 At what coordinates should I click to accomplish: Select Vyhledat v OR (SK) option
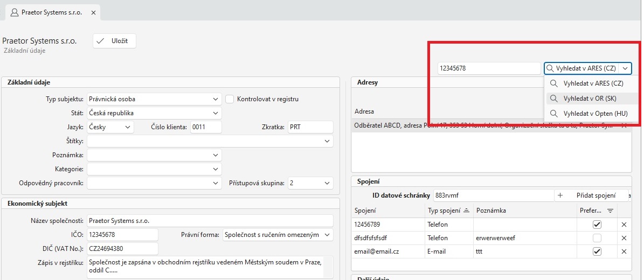pyautogui.click(x=590, y=99)
